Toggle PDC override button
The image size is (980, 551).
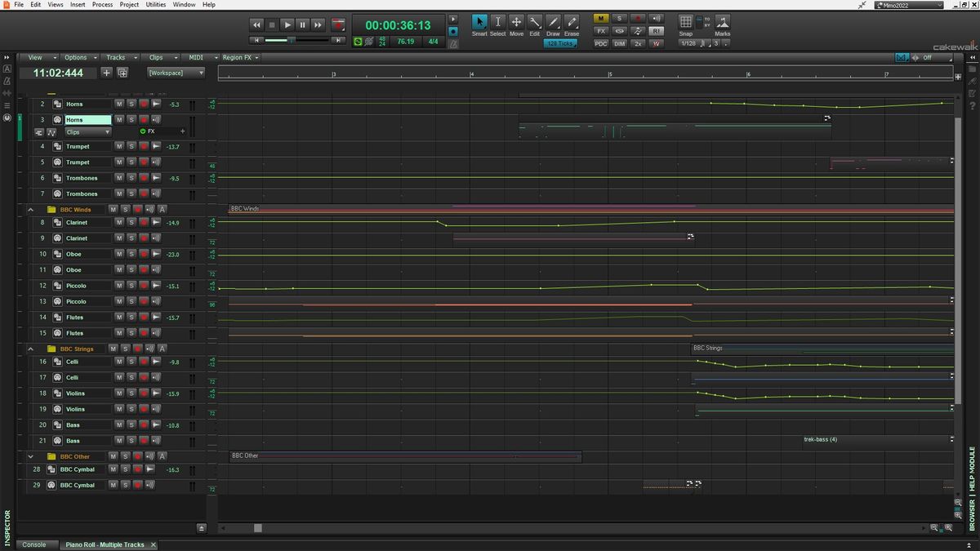tap(601, 43)
